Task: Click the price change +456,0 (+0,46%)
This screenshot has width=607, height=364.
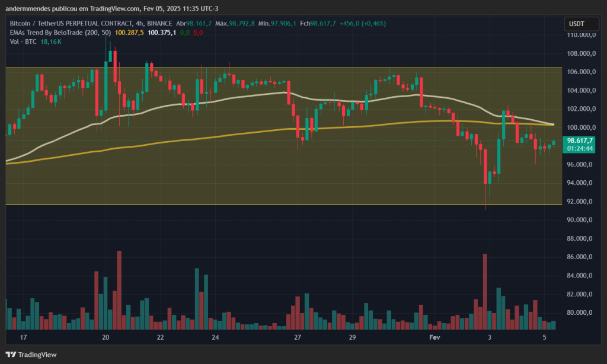Action: click(363, 24)
